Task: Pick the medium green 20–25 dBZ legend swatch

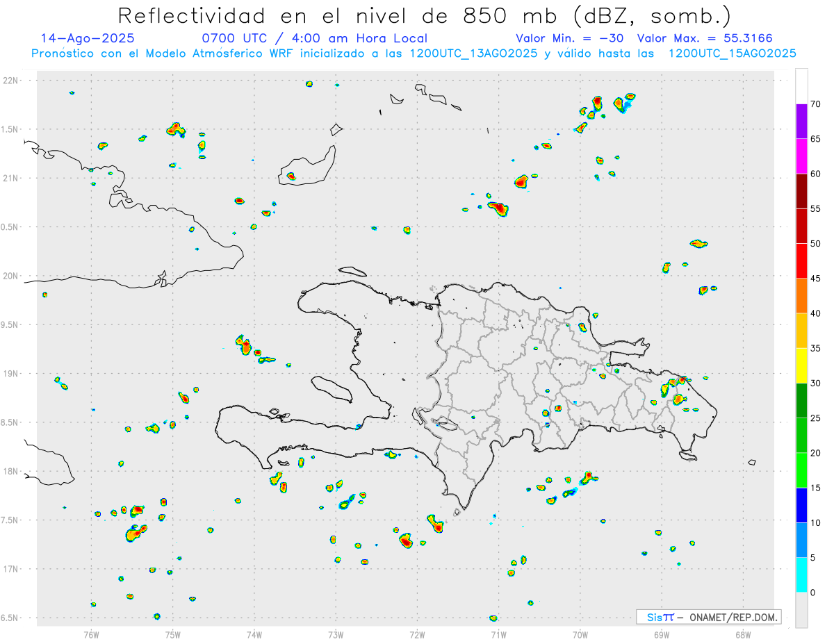Action: coord(801,436)
